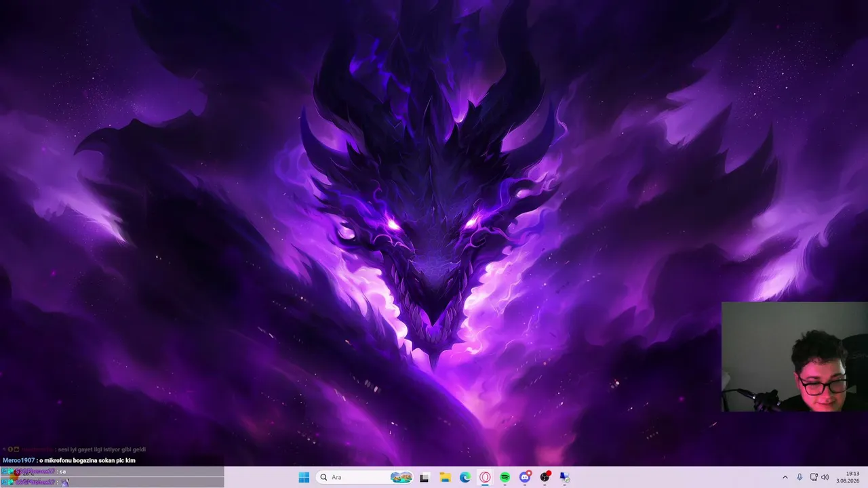Open Discord from the taskbar

[x=525, y=477]
